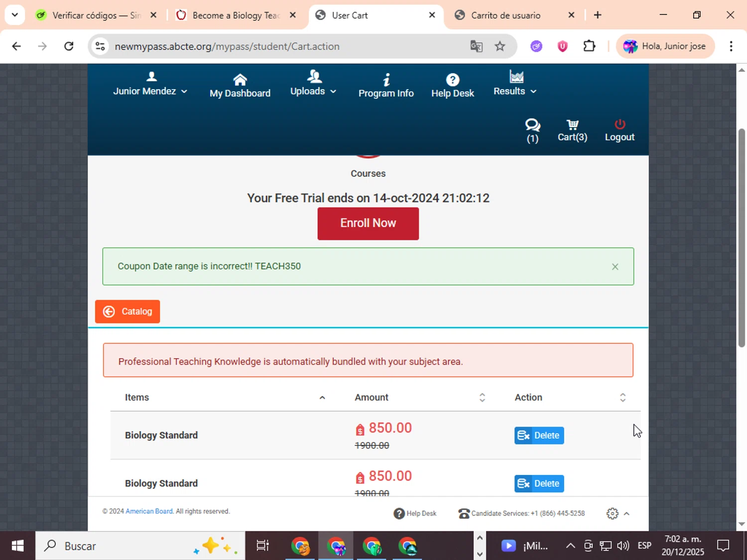
Task: Delete the first Biology Standard item
Action: point(539,435)
